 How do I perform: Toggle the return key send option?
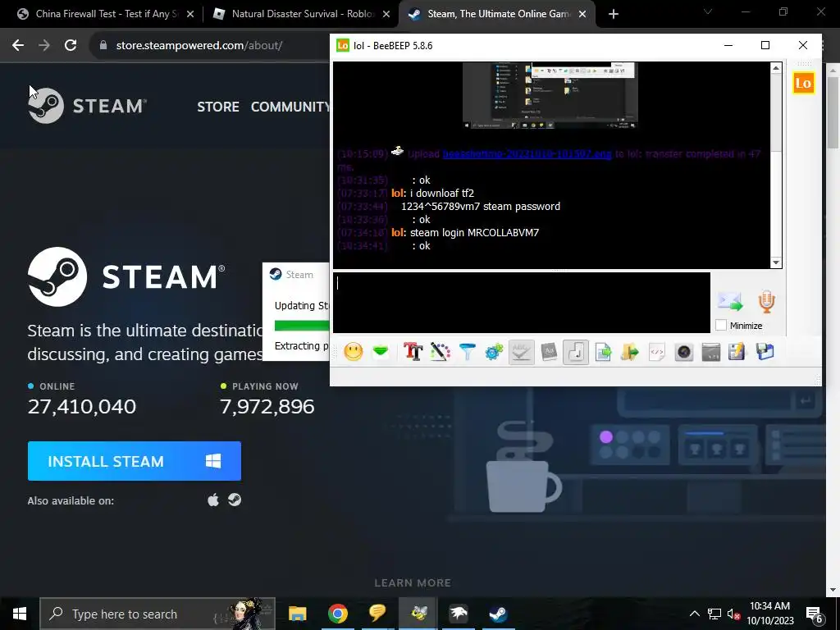pyautogui.click(x=576, y=352)
